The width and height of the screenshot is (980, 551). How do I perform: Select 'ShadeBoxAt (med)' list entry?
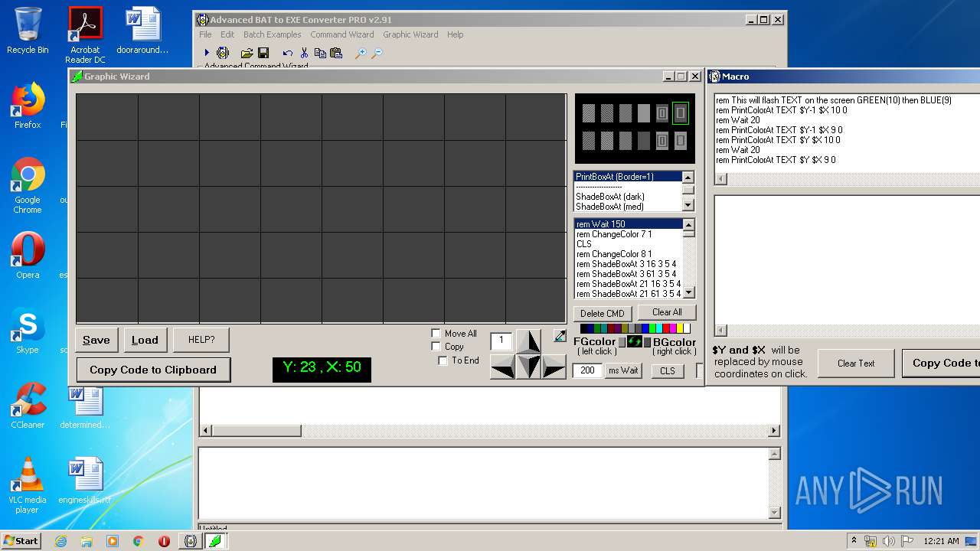tap(628, 207)
